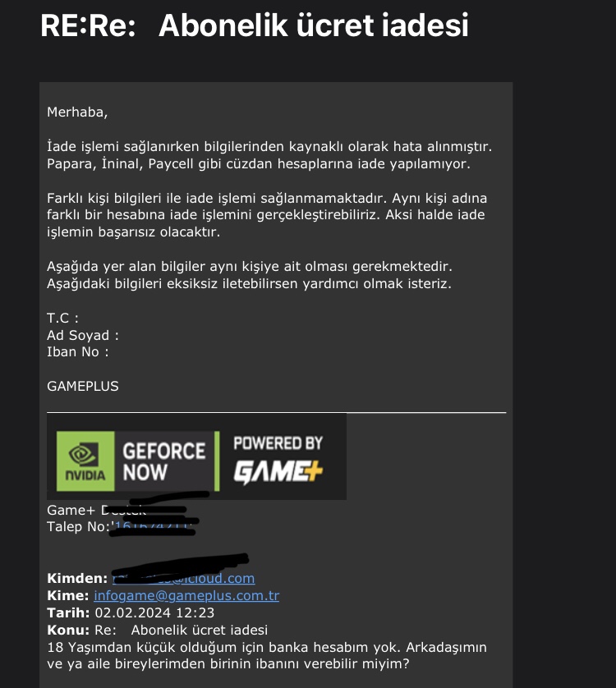Click the 'T.C :' field line
The image size is (616, 688).
[x=62, y=318]
